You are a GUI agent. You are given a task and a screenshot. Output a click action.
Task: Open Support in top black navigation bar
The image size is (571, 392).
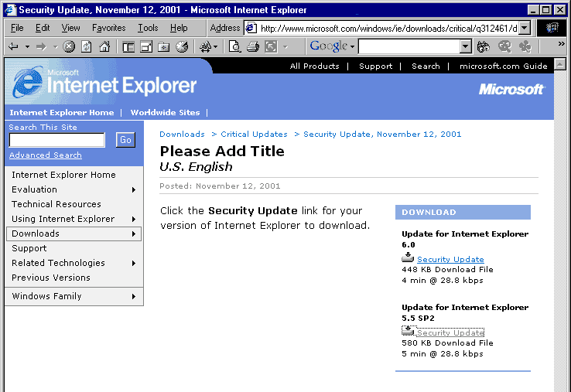click(x=376, y=66)
